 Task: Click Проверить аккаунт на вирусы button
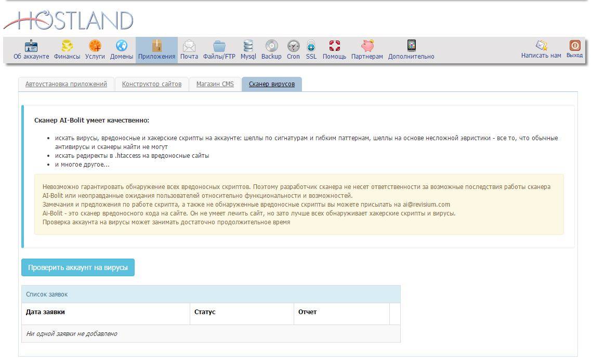tap(78, 267)
